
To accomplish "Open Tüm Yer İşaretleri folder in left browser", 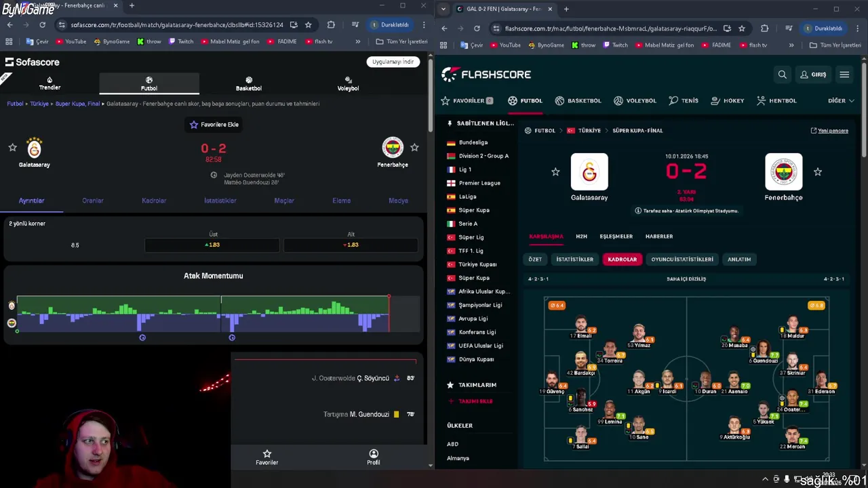I will click(401, 41).
